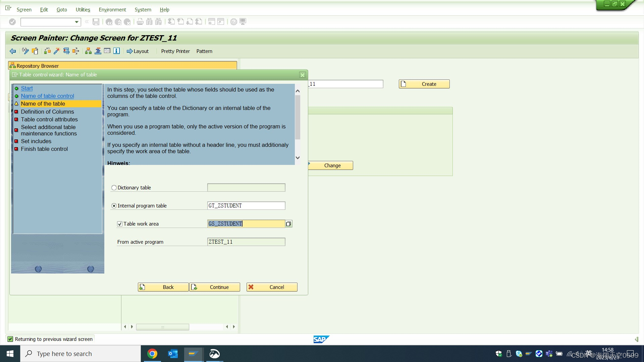Select the Dictionary table radio button
Screen dimensions: 644x362
point(114,188)
